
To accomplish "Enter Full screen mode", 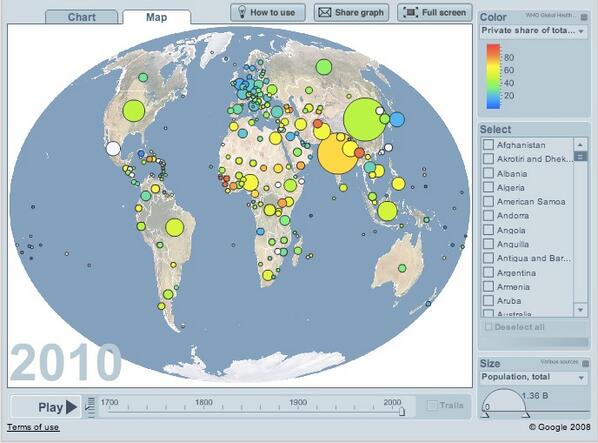I will click(435, 12).
